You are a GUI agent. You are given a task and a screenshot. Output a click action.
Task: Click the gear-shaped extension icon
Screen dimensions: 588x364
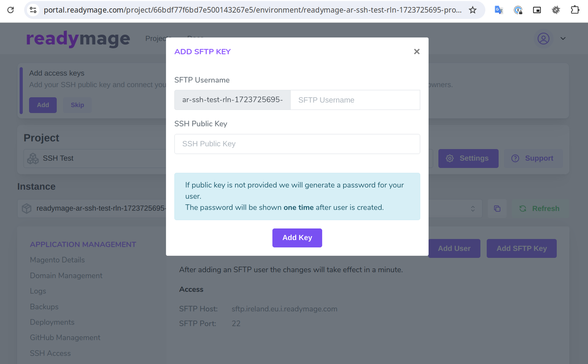(x=556, y=10)
